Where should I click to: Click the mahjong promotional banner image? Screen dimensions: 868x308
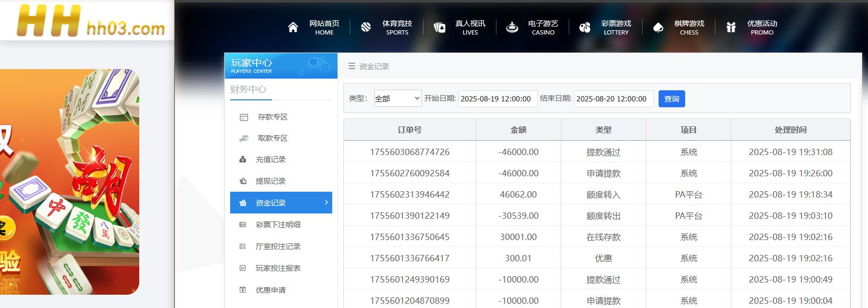pos(69,182)
